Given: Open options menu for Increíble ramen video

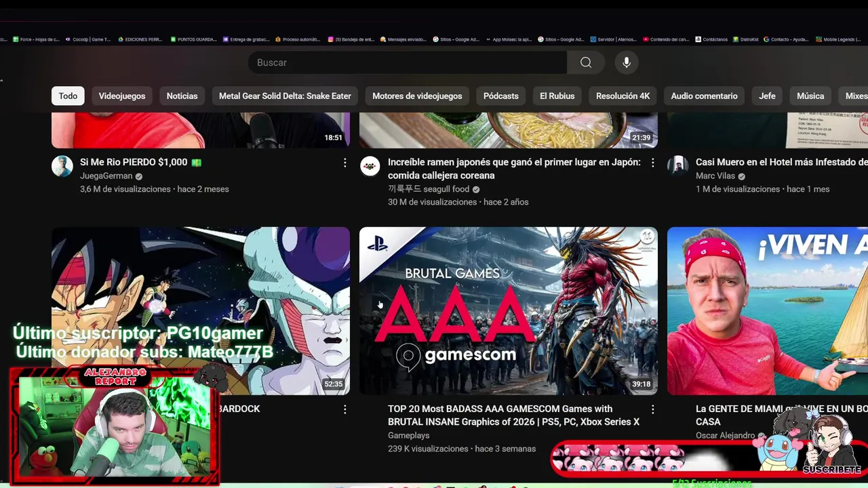Looking at the screenshot, I should tap(652, 163).
